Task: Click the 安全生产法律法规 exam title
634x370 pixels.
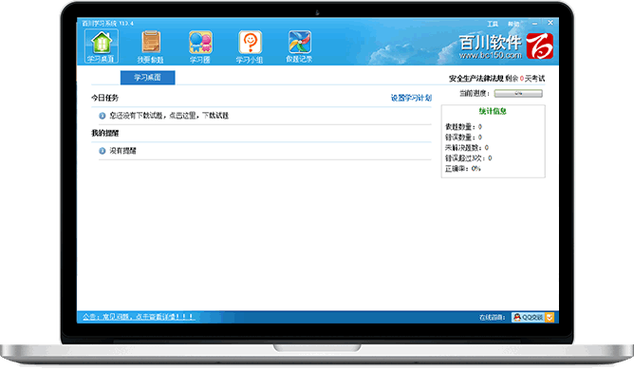Action: tap(476, 78)
